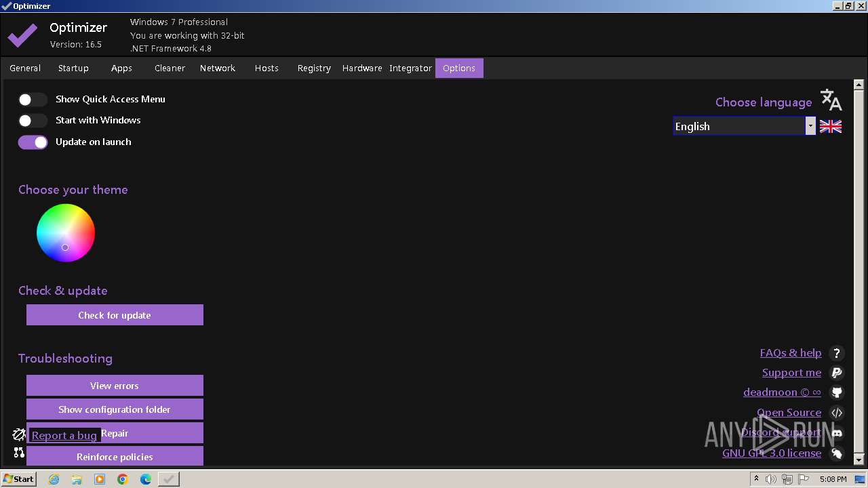Click the Show desktop button
Screen dimensions: 868x488
pyautogui.click(x=861, y=479)
